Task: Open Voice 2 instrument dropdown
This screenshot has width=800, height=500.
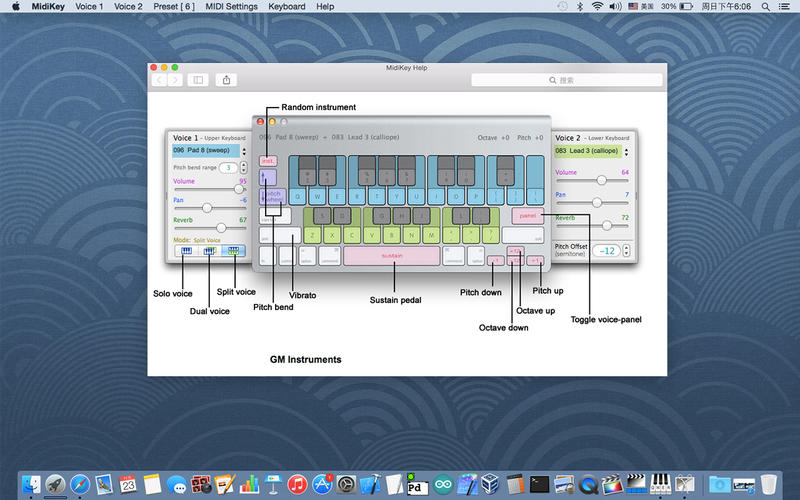Action: tap(587, 150)
